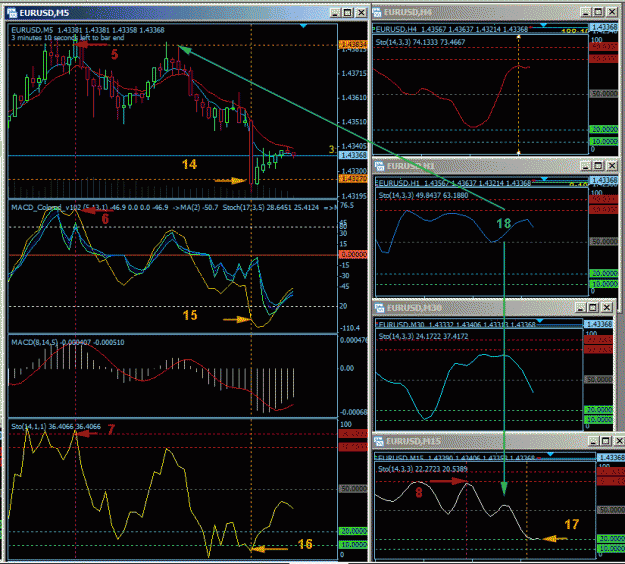The height and width of the screenshot is (564, 625).
Task: Select the chart shift triangle in H4 chart
Action: tap(543, 25)
